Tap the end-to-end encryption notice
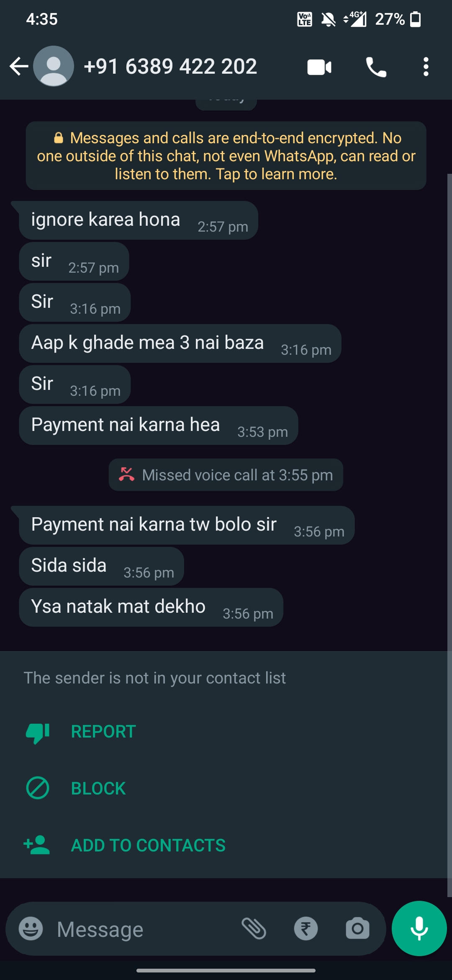 click(x=226, y=156)
